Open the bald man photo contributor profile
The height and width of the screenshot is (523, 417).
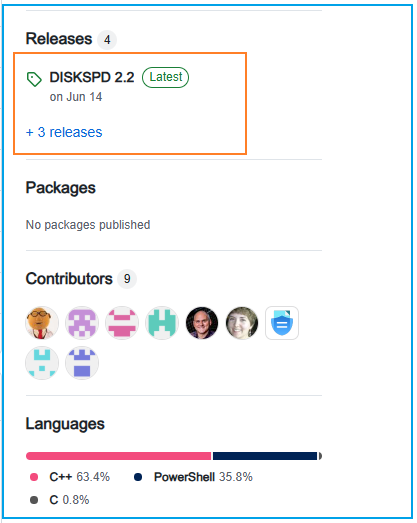(202, 323)
